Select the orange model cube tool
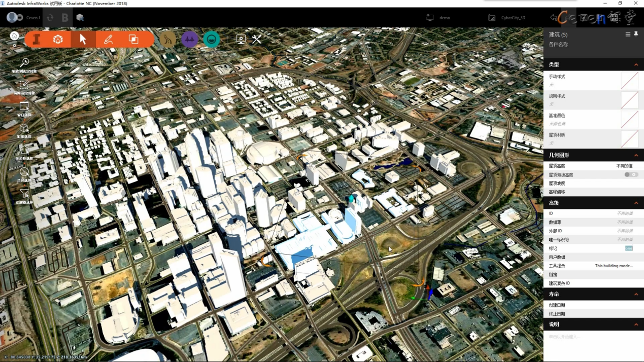The height and width of the screenshot is (362, 644). (58, 40)
